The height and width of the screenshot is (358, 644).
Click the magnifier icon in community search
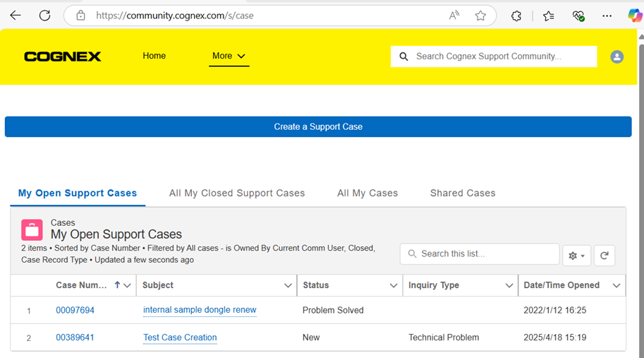403,56
